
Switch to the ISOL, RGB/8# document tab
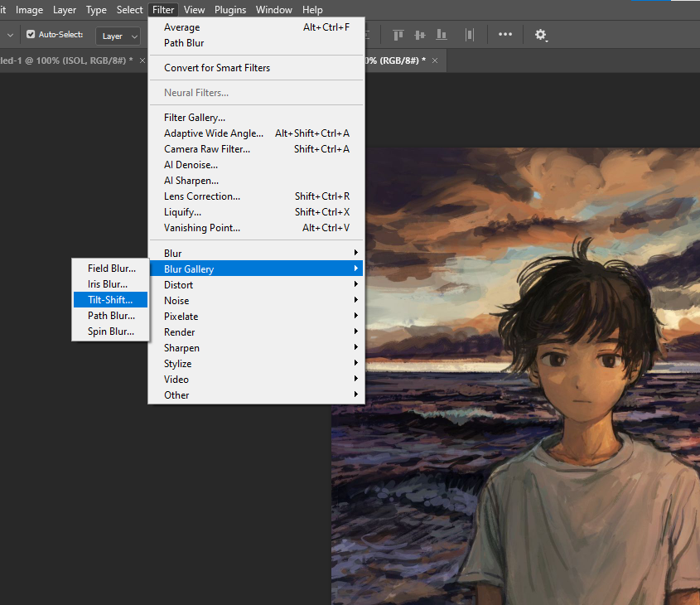pos(66,60)
